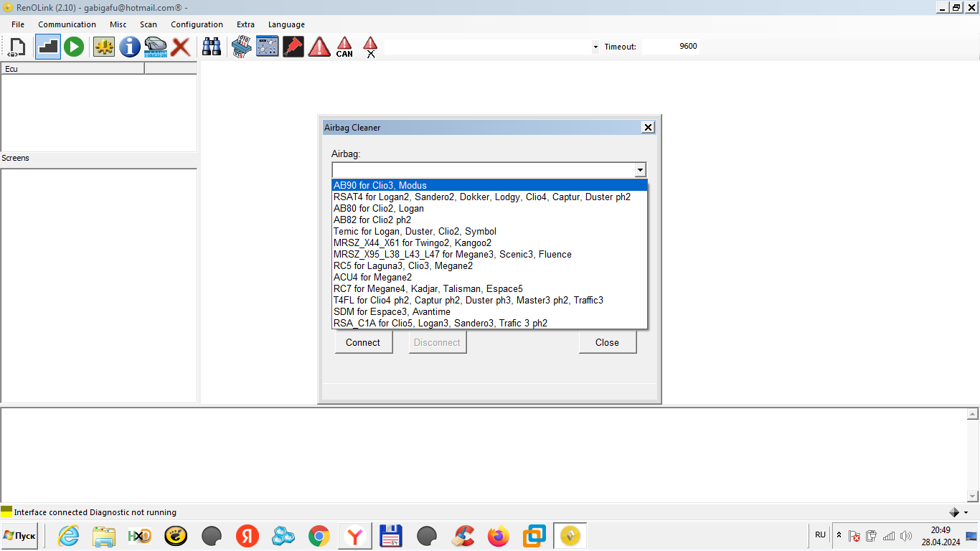Screen dimensions: 980x551
Task: Select RC7 for Megane4, Kadjar option
Action: click(x=490, y=288)
